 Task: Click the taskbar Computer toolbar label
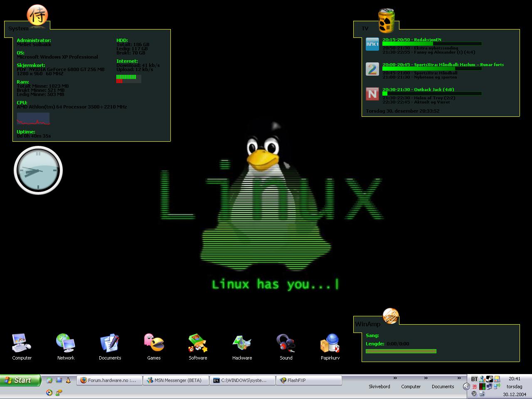411,387
